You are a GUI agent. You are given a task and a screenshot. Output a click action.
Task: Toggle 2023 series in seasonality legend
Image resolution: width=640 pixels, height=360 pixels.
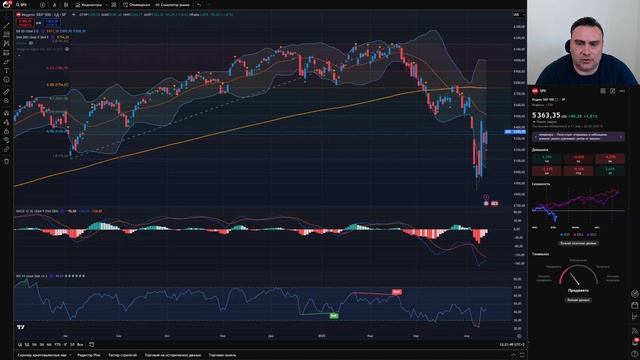tap(591, 235)
